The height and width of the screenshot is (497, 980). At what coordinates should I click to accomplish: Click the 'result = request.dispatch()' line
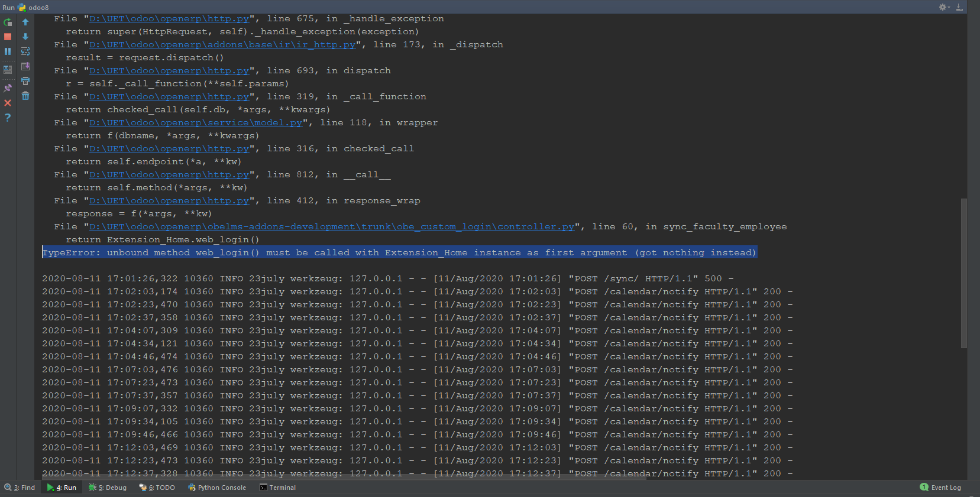point(145,58)
